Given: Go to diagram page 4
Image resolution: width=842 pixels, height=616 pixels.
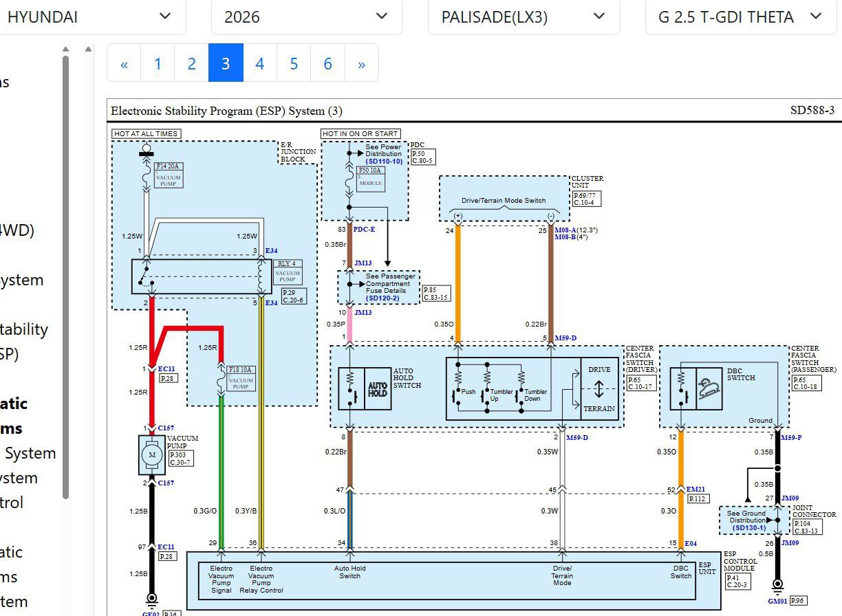Looking at the screenshot, I should (x=259, y=63).
